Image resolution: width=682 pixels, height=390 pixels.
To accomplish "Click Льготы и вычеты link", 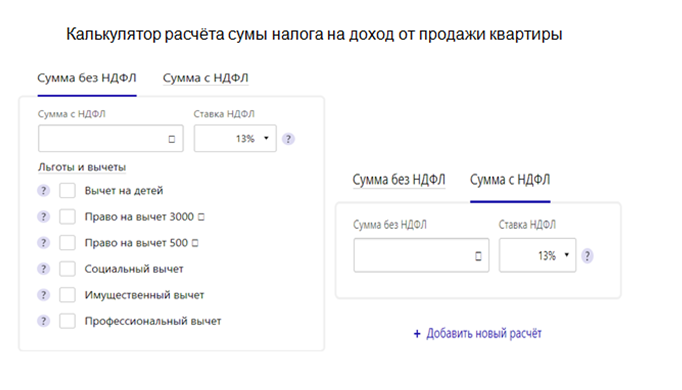I will [x=82, y=167].
